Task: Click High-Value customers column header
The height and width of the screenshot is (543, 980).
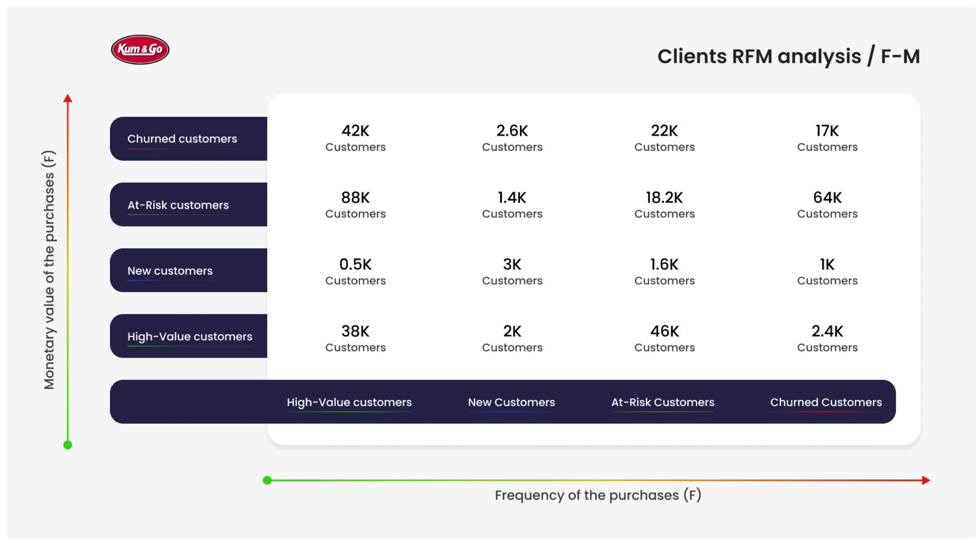Action: [x=349, y=402]
